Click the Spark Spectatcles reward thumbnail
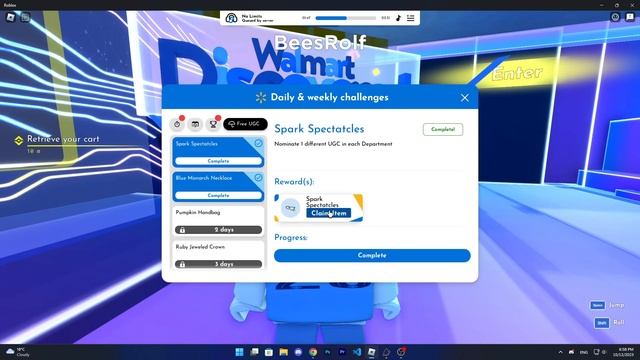 tap(290, 208)
